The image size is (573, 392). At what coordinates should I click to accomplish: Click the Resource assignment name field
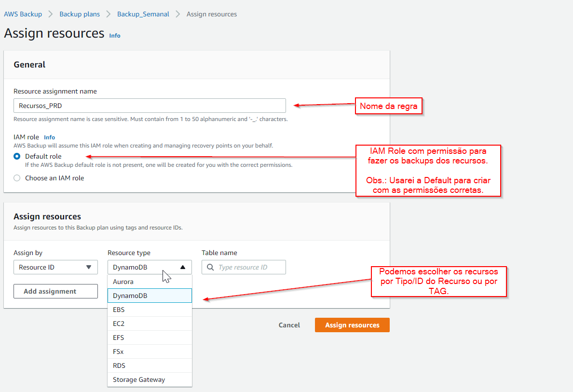pyautogui.click(x=150, y=106)
